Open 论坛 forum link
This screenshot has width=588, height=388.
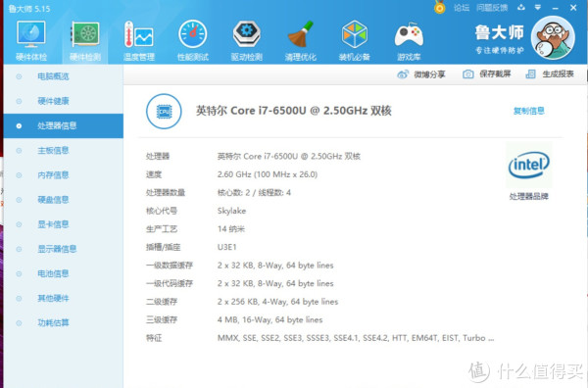(462, 8)
